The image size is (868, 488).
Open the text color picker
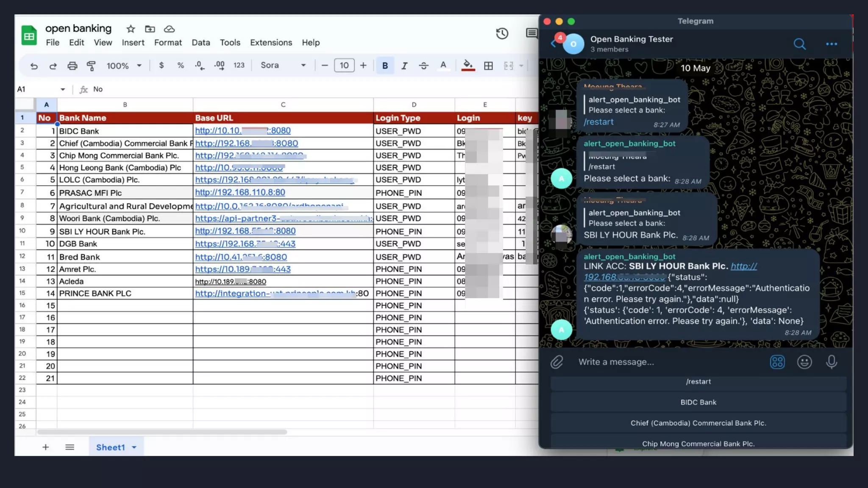(x=443, y=65)
